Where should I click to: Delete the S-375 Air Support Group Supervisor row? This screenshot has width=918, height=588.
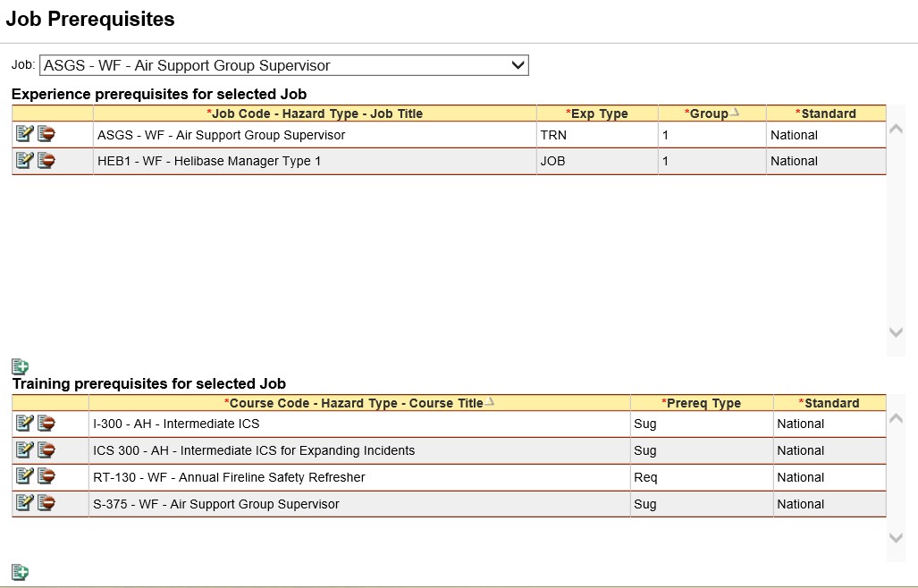coord(46,503)
